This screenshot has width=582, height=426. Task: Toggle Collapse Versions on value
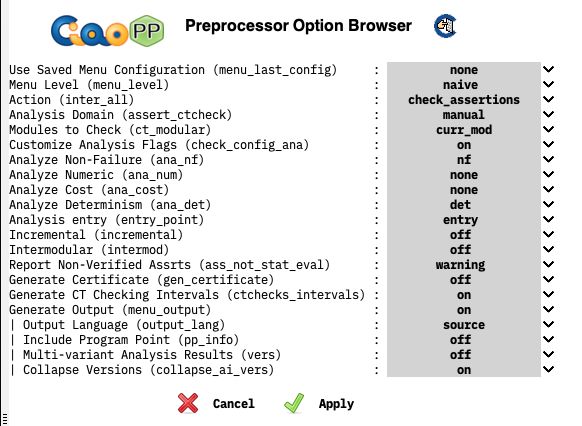click(464, 370)
